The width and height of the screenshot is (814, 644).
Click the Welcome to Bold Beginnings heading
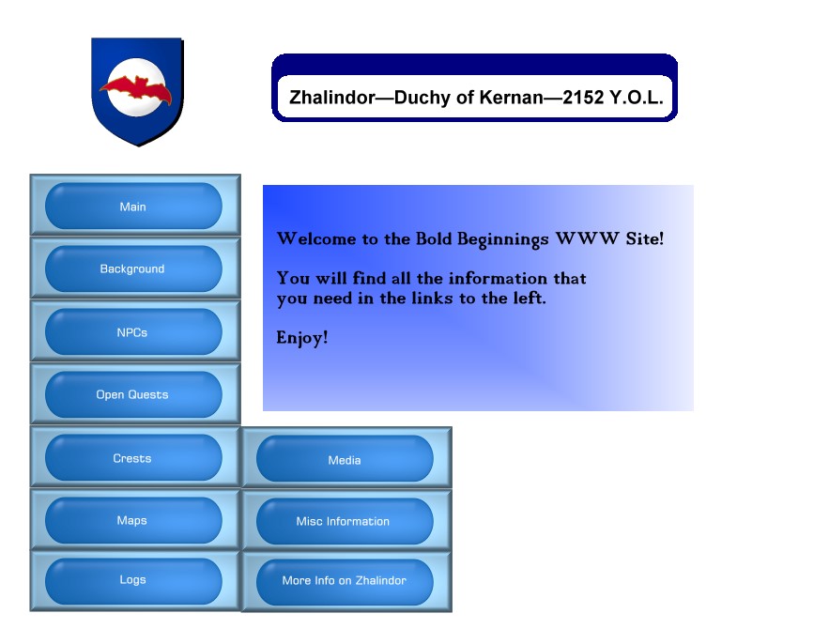pos(469,239)
